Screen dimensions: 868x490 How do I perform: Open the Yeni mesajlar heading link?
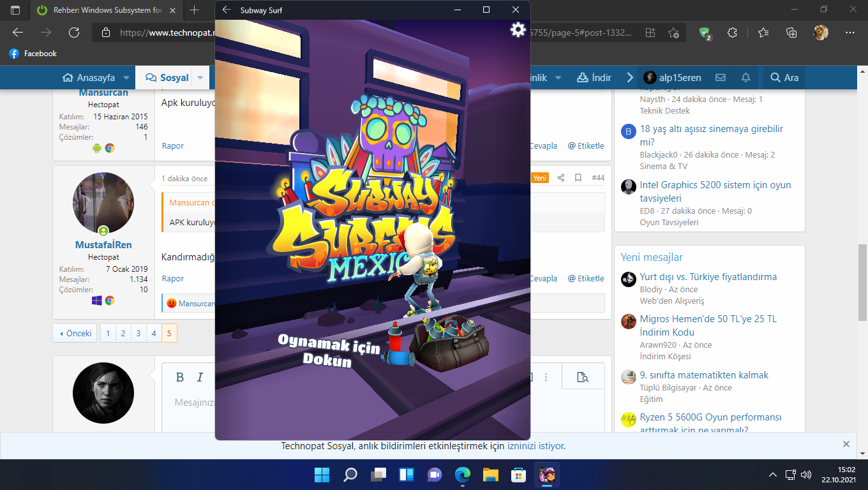coord(652,257)
